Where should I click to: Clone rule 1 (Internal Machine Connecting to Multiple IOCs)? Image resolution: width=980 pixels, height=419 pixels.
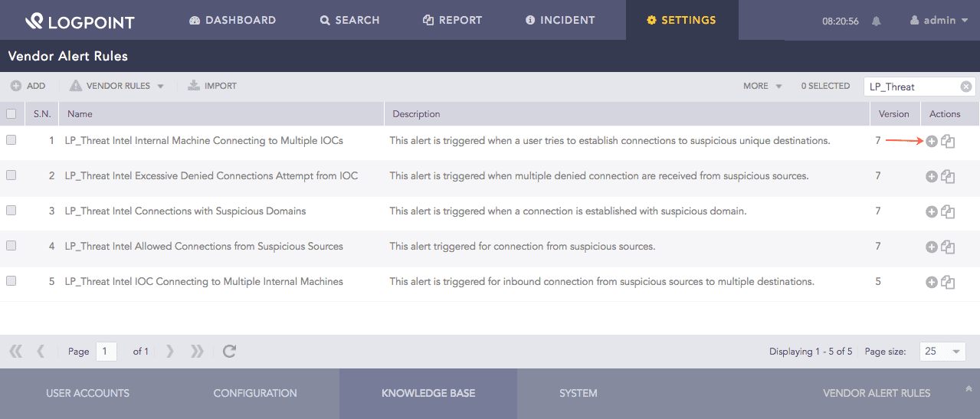pos(948,141)
